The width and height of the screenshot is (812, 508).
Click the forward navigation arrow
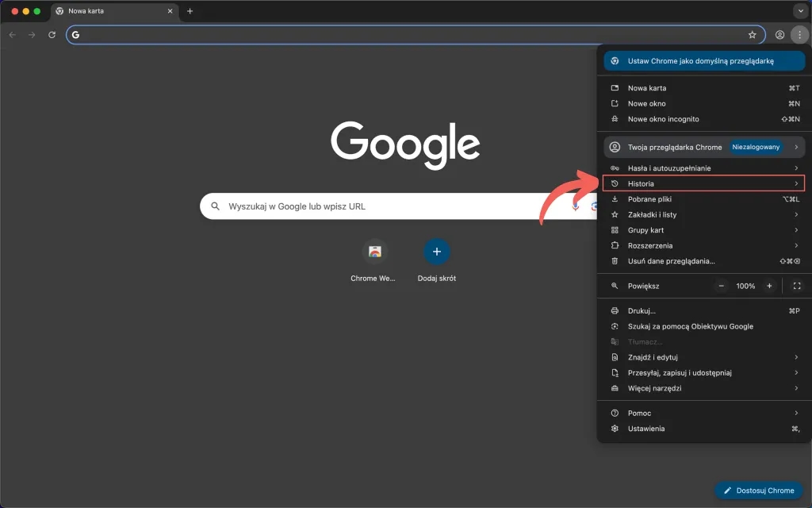pyautogui.click(x=31, y=35)
